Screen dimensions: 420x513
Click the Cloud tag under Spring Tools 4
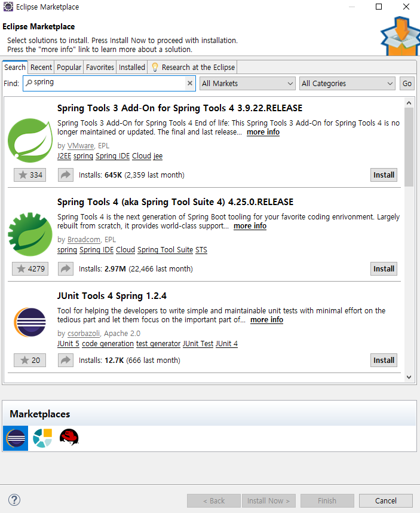point(125,250)
